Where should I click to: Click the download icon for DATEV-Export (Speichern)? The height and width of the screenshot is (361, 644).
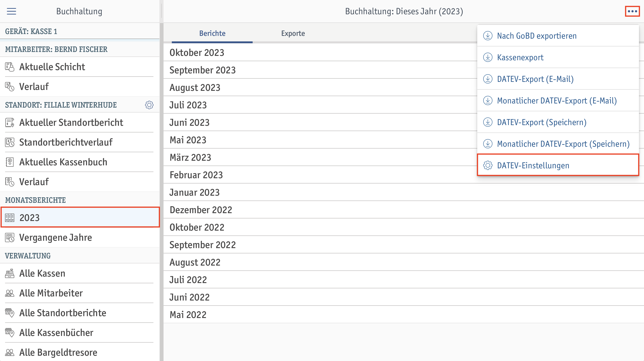tap(488, 122)
